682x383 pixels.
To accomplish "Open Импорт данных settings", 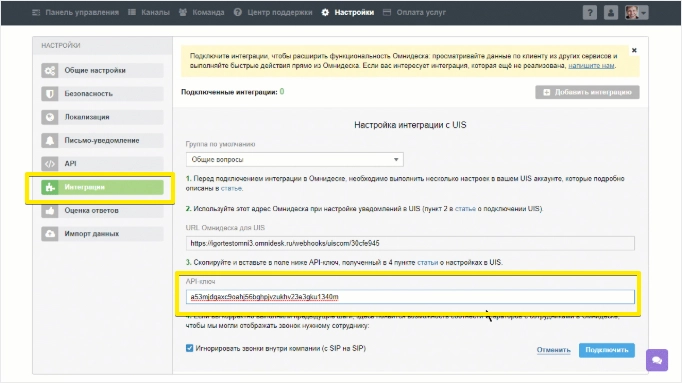I will [x=102, y=234].
